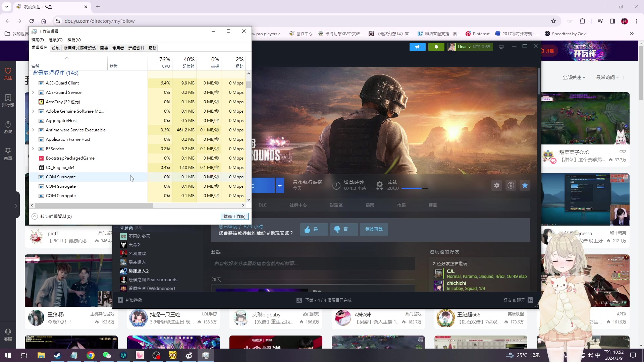Switch to 服務 tab in Task Manager
This screenshot has width=644, height=362.
coord(152,48)
